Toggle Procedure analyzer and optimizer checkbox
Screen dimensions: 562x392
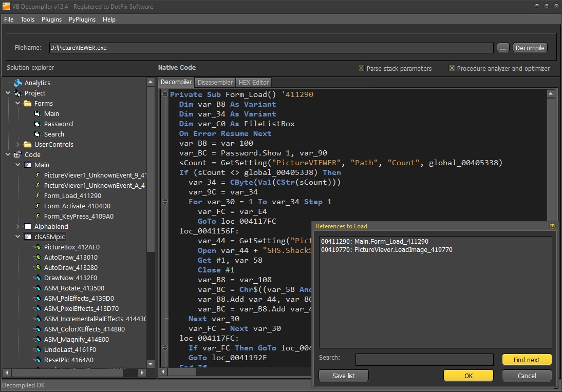click(452, 68)
